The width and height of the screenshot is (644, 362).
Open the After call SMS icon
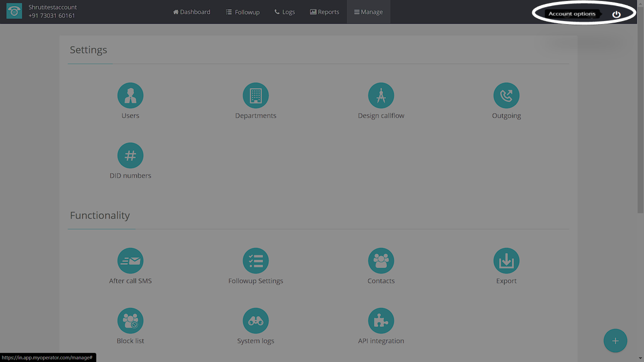[x=130, y=261]
